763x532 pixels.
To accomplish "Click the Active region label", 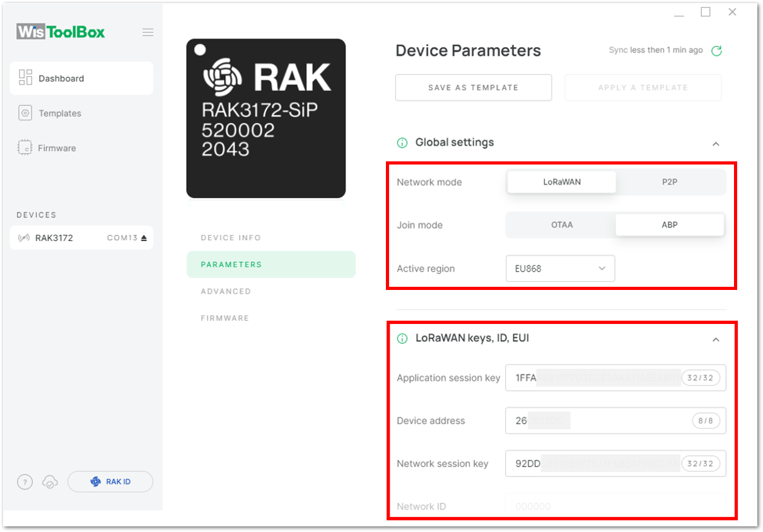I will [426, 269].
